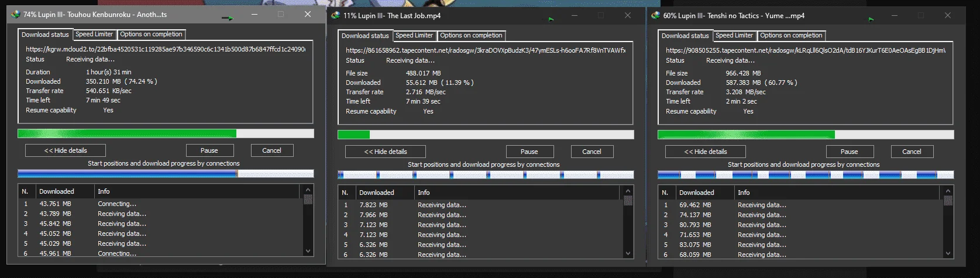Click the 861658962.tapecontent.net URL field
This screenshot has height=278, width=980.
click(x=486, y=50)
